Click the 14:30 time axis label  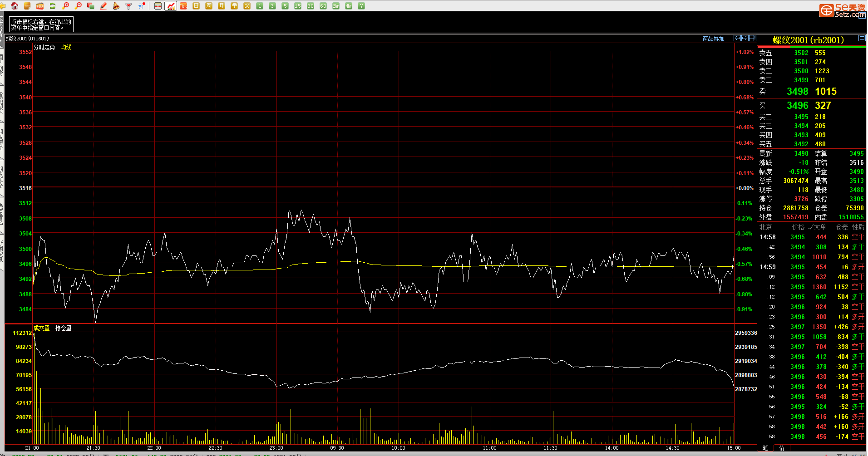click(673, 448)
